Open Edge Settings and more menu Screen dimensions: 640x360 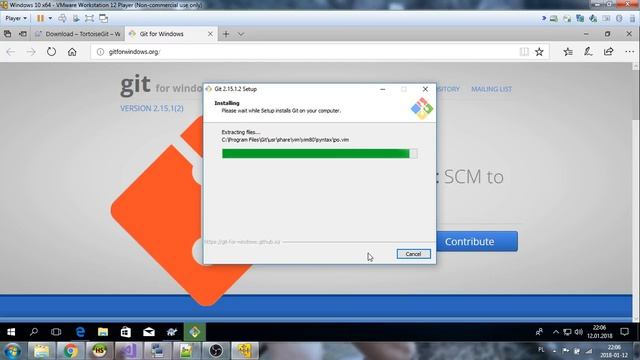629,52
